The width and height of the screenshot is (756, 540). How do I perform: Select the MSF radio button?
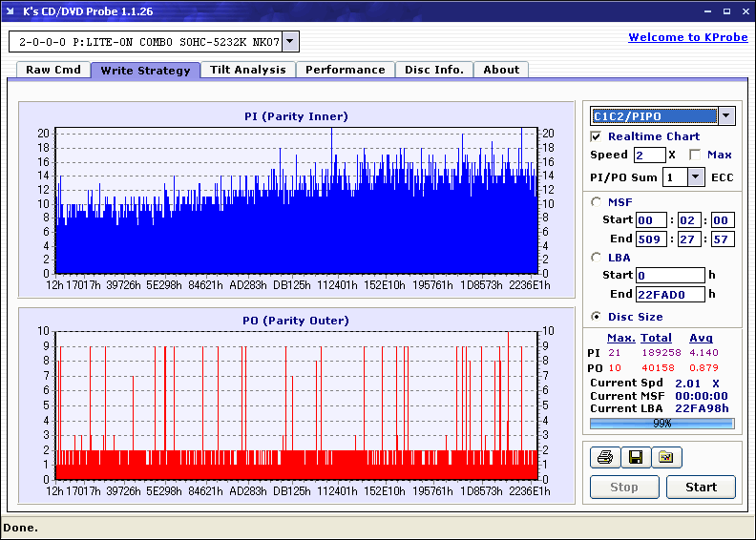coord(597,201)
